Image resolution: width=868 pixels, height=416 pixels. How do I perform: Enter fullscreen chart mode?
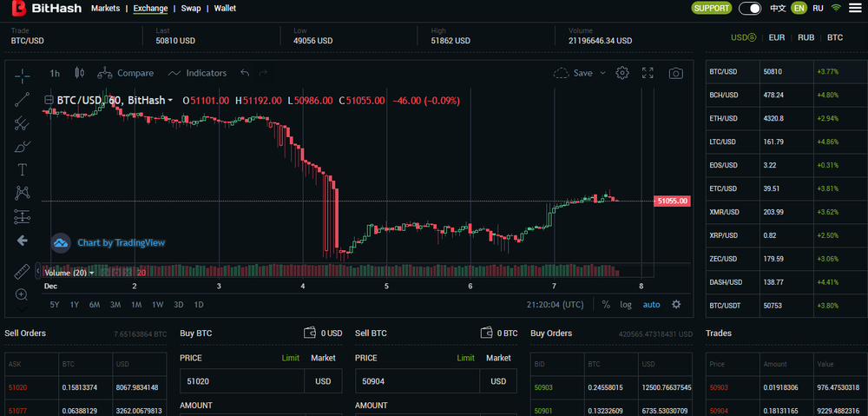click(648, 73)
